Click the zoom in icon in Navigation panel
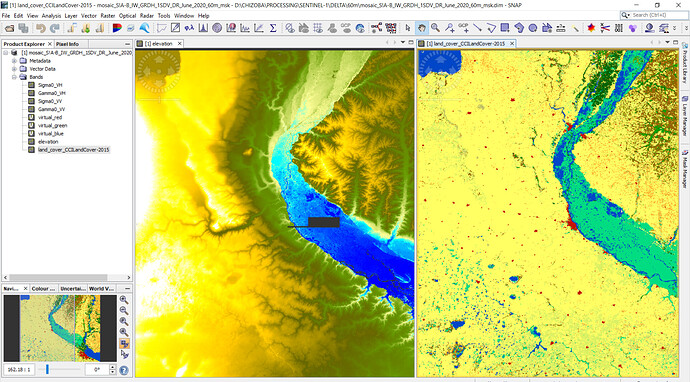The width and height of the screenshot is (690, 382). 124,300
